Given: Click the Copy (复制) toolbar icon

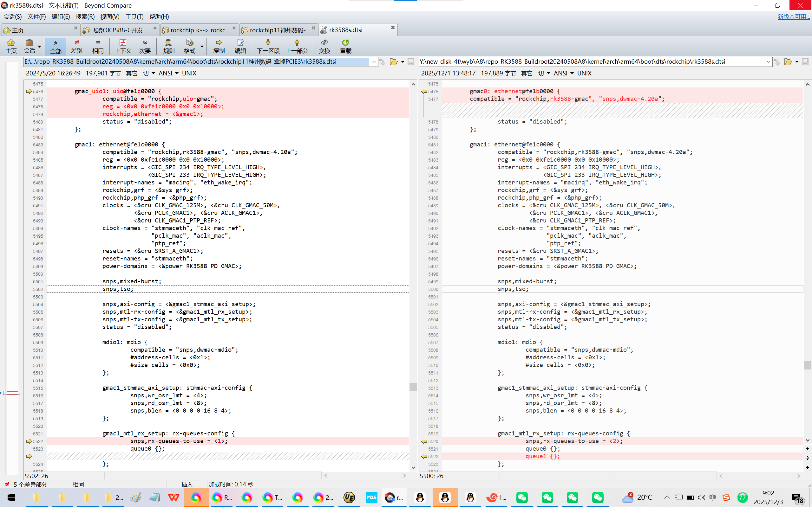Looking at the screenshot, I should [219, 46].
